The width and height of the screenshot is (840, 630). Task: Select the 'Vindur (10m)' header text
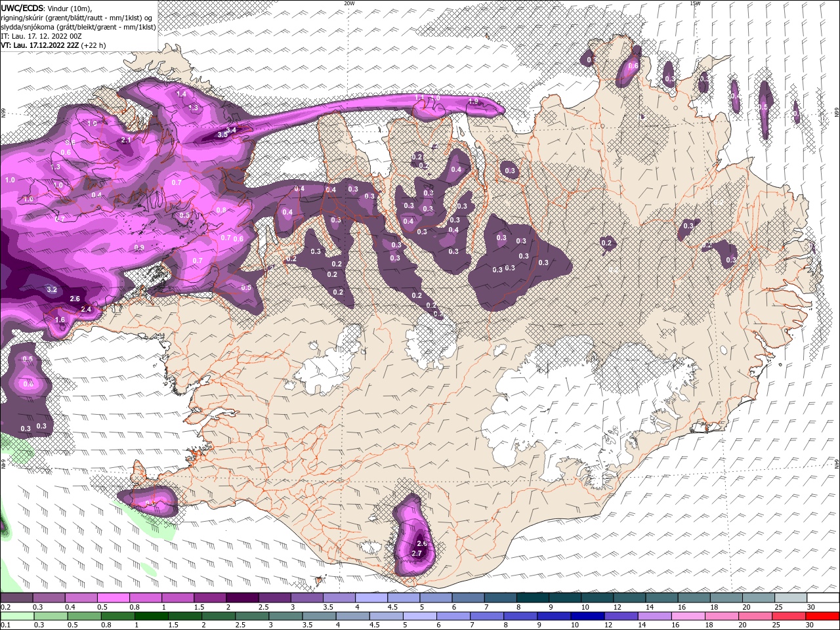click(x=70, y=8)
